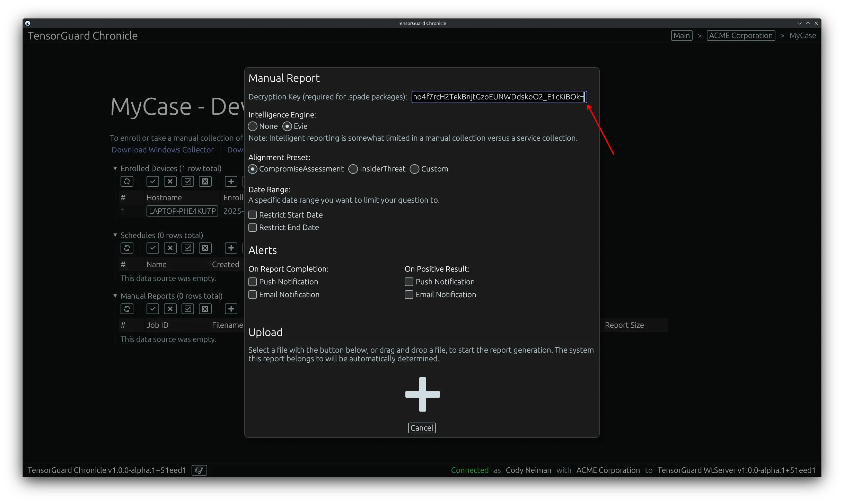844x504 pixels.
Task: Select the InsiderThreat alignment preset
Action: [353, 169]
